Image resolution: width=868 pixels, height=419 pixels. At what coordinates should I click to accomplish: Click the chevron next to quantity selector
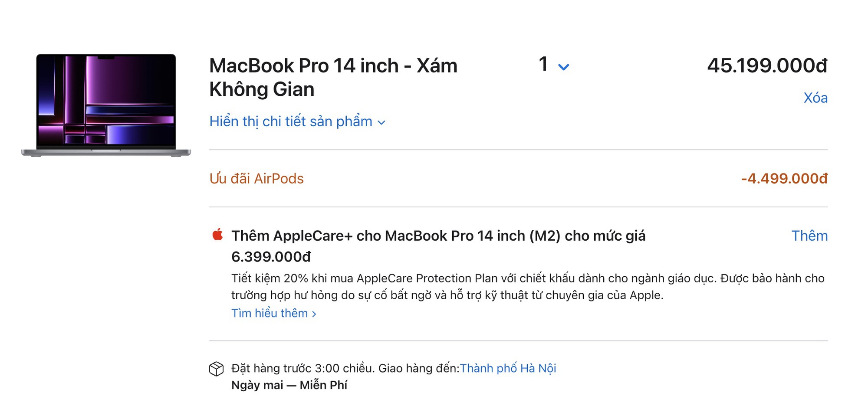[563, 67]
